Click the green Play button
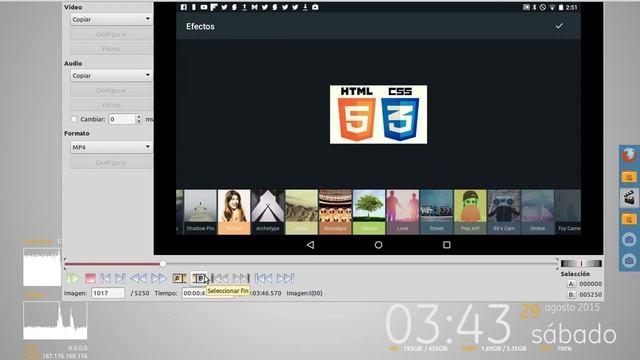The height and width of the screenshot is (360, 640). [72, 278]
